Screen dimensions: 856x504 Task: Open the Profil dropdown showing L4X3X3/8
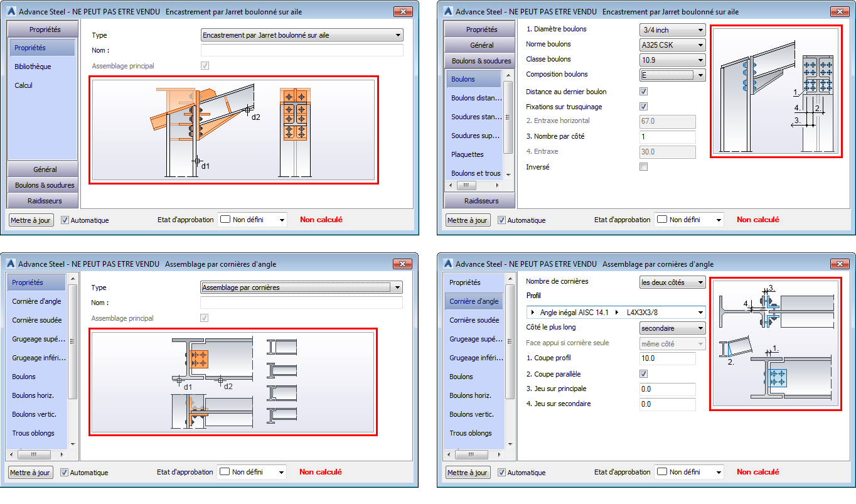616,312
